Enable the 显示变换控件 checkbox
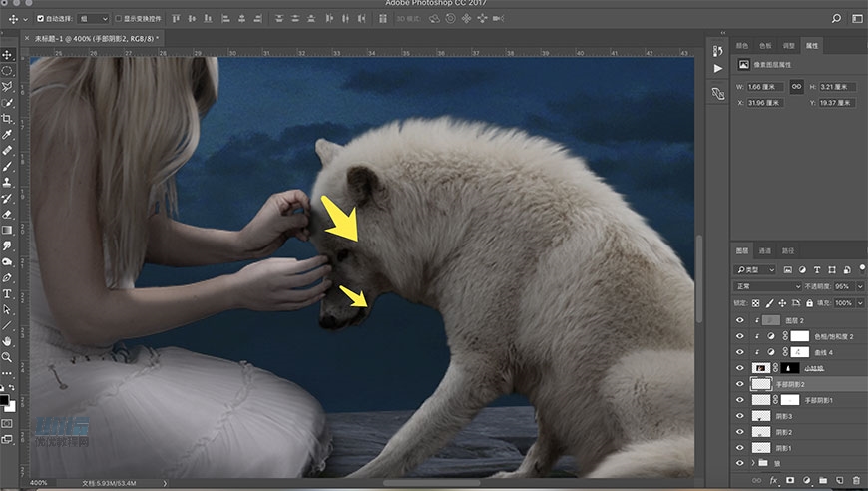 pyautogui.click(x=118, y=19)
